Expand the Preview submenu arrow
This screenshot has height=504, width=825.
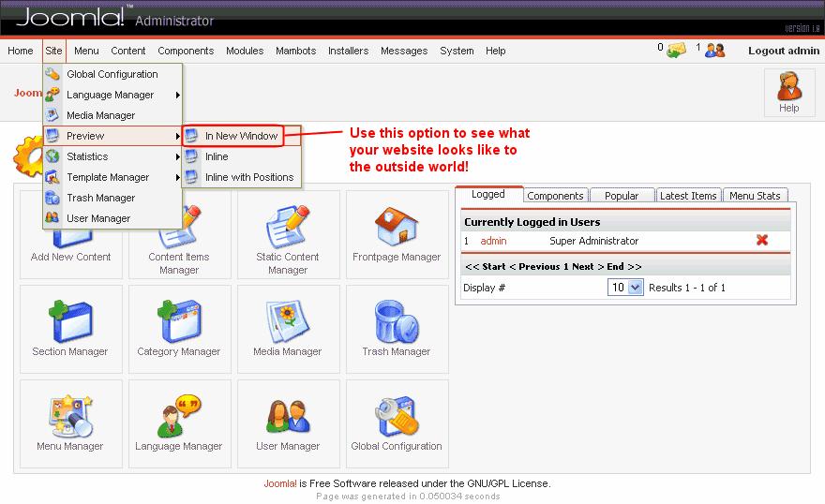coord(178,136)
